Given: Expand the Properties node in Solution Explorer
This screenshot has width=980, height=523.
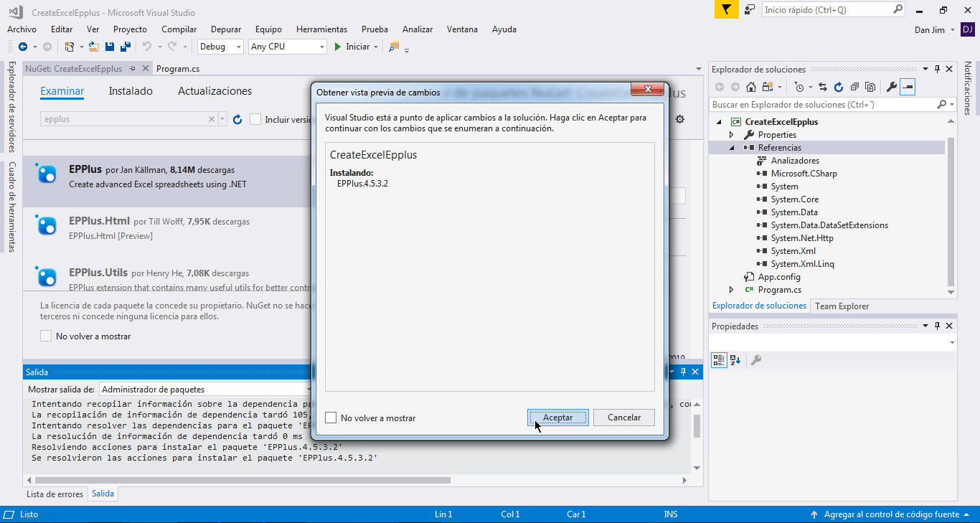Looking at the screenshot, I should (x=731, y=135).
